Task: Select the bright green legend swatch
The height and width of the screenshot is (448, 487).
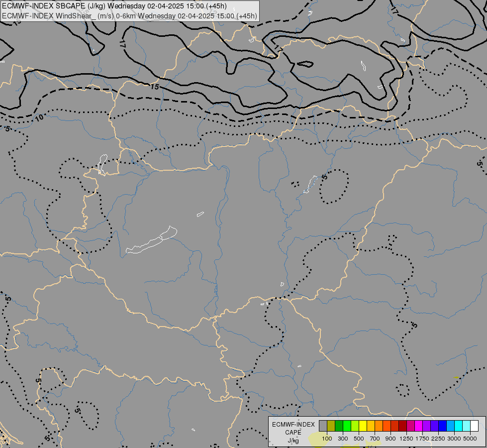Action: click(x=347, y=426)
